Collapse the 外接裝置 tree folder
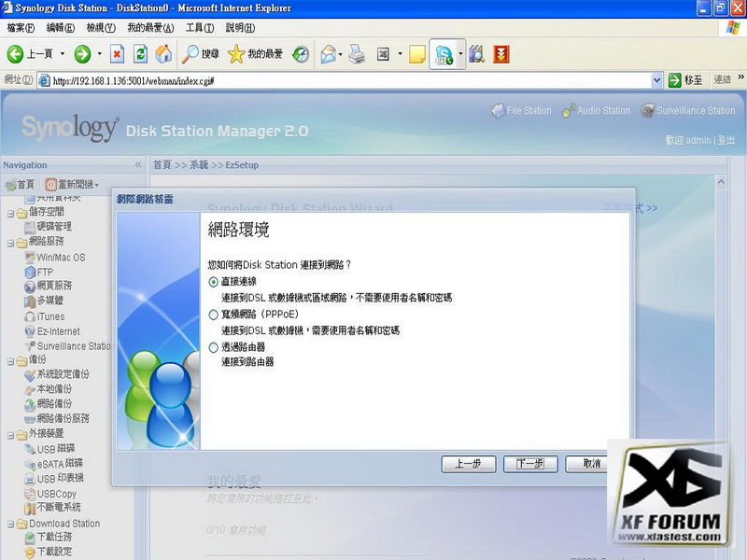 pyautogui.click(x=10, y=435)
